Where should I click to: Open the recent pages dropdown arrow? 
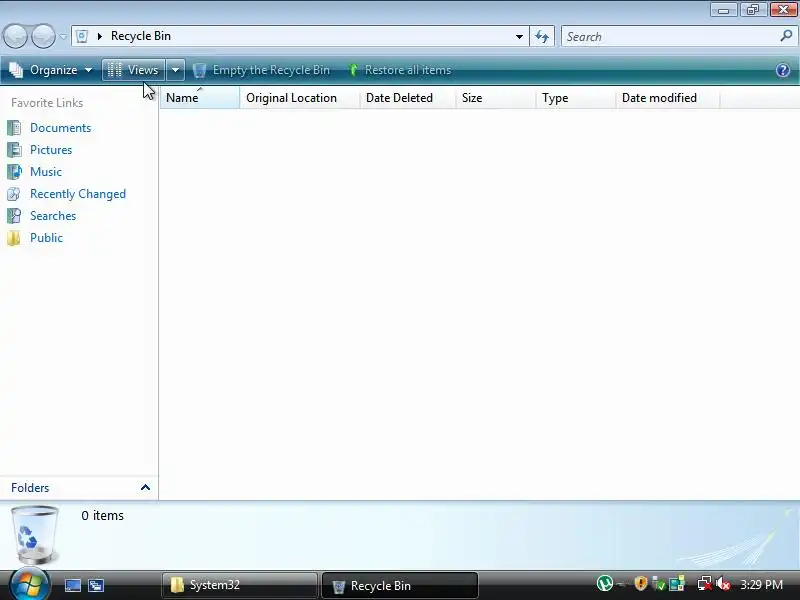(63, 37)
